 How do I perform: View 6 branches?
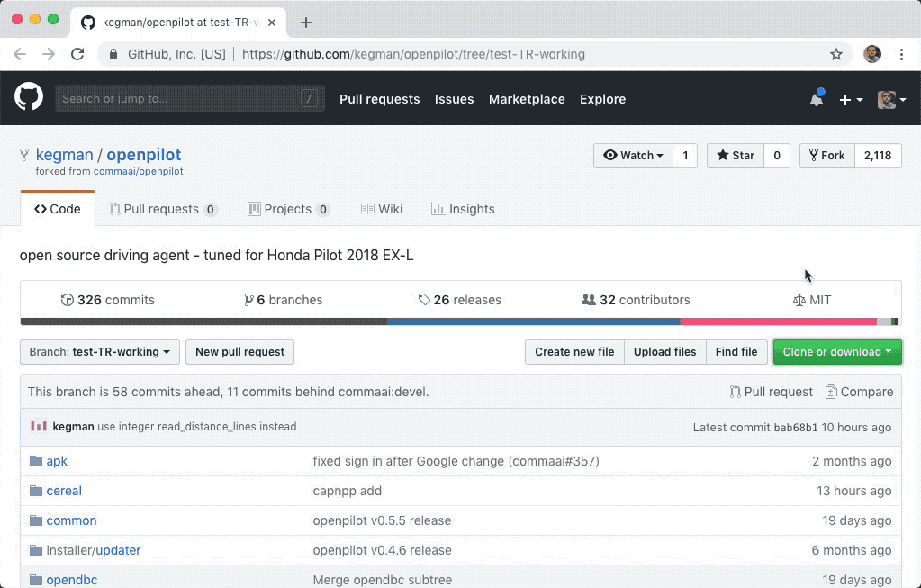pyautogui.click(x=283, y=300)
